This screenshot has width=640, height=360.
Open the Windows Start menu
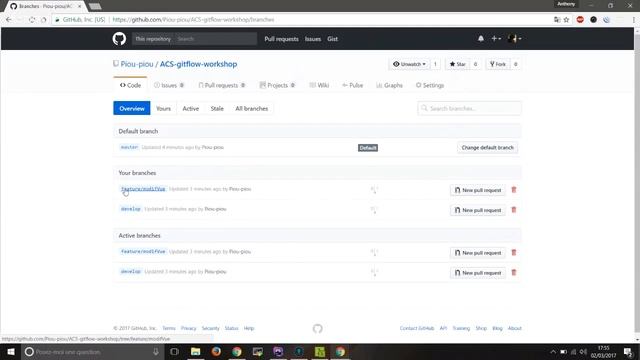tap(11, 352)
